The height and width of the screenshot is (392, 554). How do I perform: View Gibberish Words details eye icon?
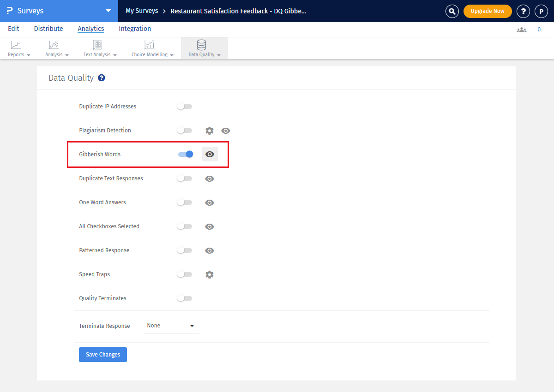pos(210,154)
